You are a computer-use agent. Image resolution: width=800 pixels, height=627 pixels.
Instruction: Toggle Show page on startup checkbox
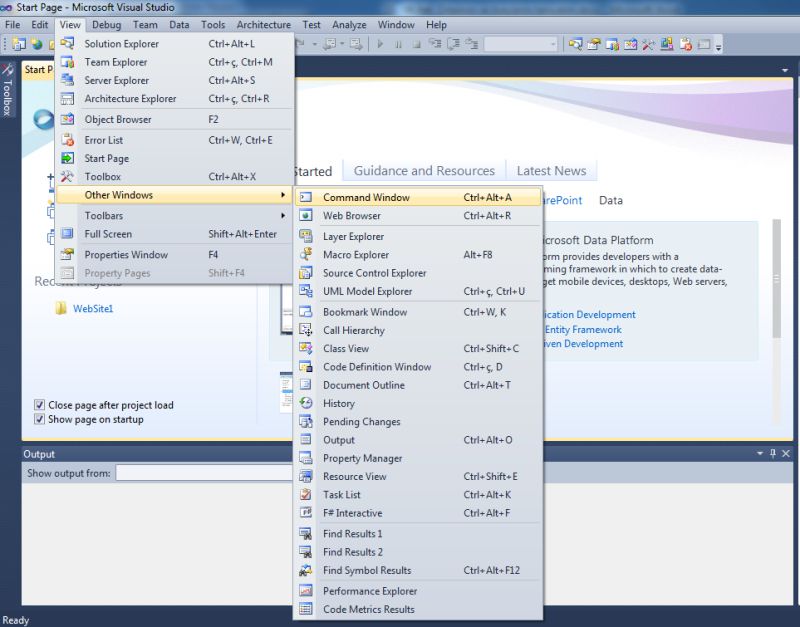point(39,419)
